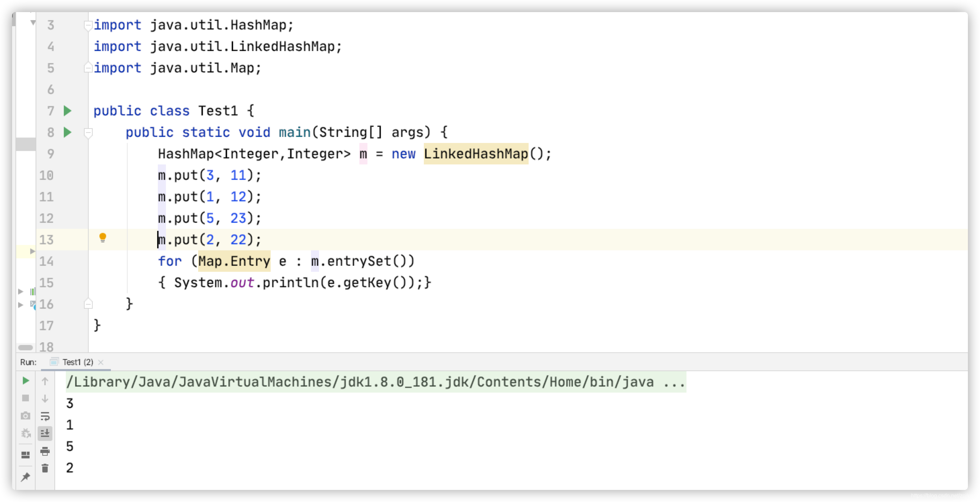Close the Test1 (2) run tab

pos(101,362)
